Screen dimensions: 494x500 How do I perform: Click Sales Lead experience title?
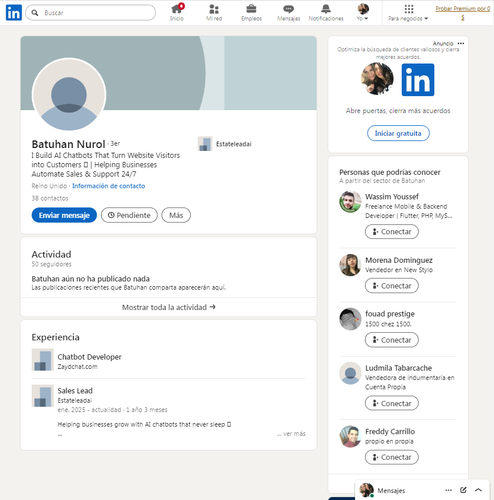click(x=75, y=391)
